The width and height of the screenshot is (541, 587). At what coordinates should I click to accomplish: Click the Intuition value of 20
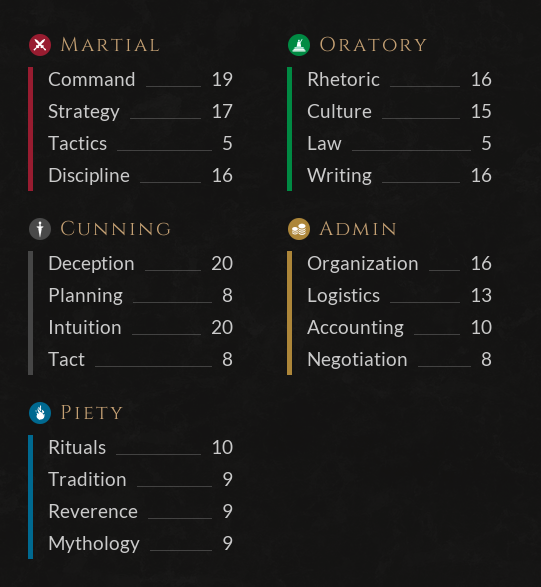[x=222, y=328]
